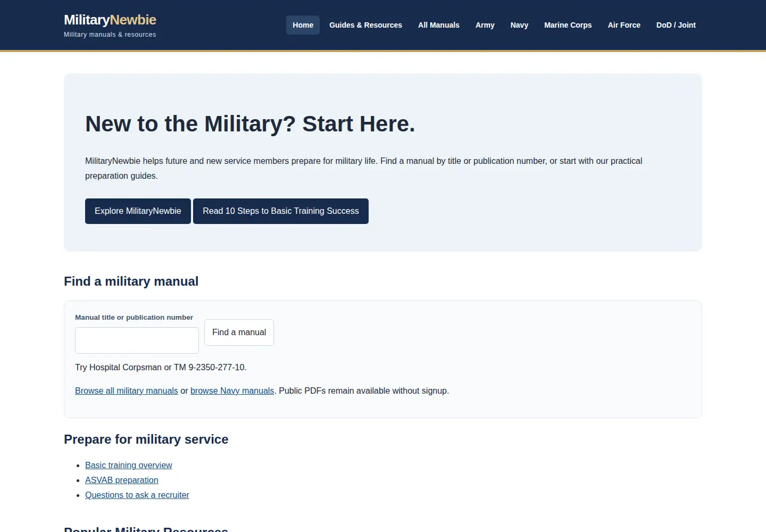Image resolution: width=766 pixels, height=532 pixels.
Task: Open Read 10 Steps to Basic Training Success
Action: pos(281,211)
